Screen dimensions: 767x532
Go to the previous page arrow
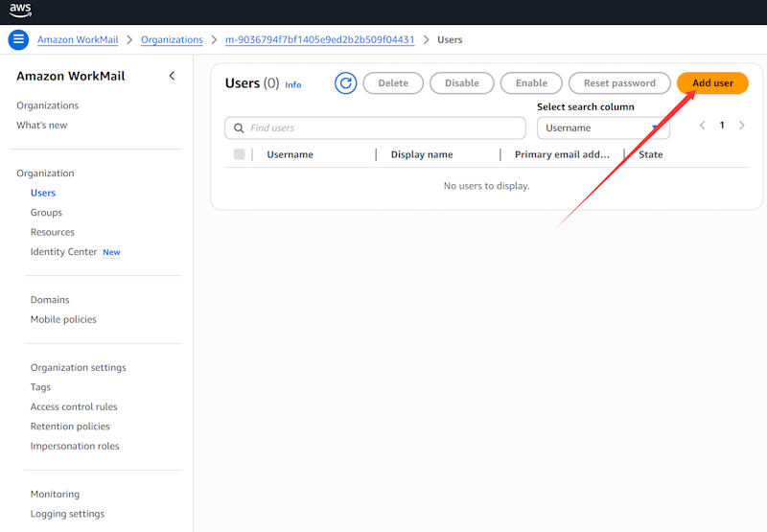pos(703,126)
